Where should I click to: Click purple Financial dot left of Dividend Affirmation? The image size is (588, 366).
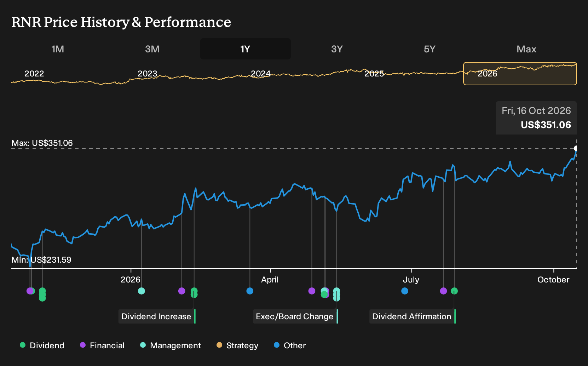[x=443, y=291]
